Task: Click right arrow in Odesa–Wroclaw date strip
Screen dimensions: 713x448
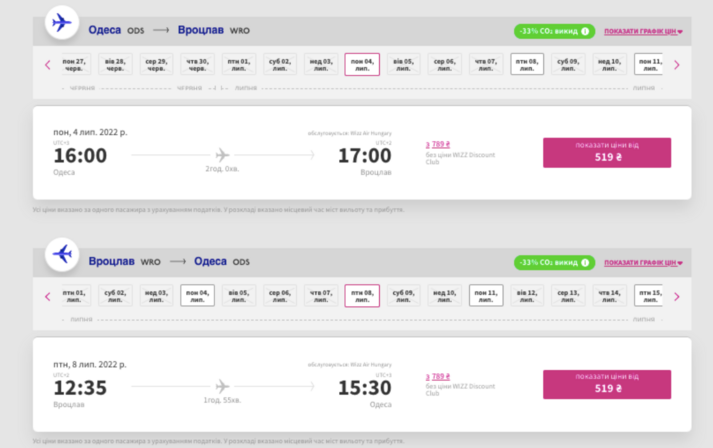Action: (x=676, y=65)
